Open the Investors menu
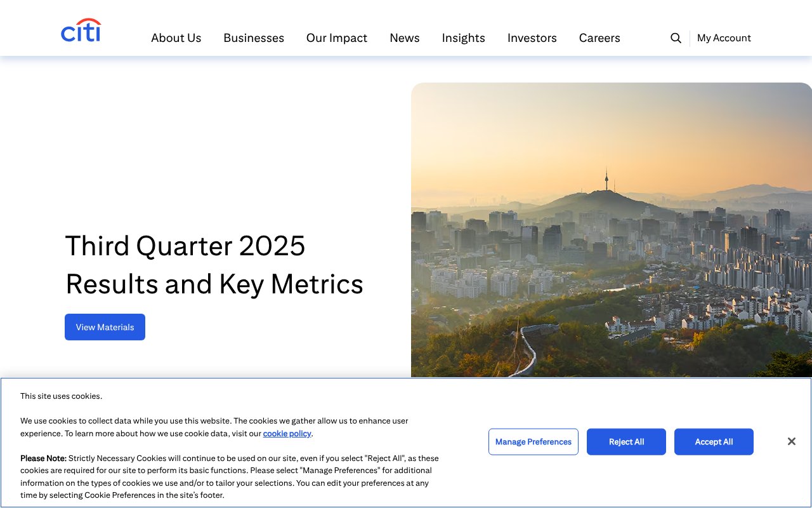The width and height of the screenshot is (812, 508). point(532,38)
